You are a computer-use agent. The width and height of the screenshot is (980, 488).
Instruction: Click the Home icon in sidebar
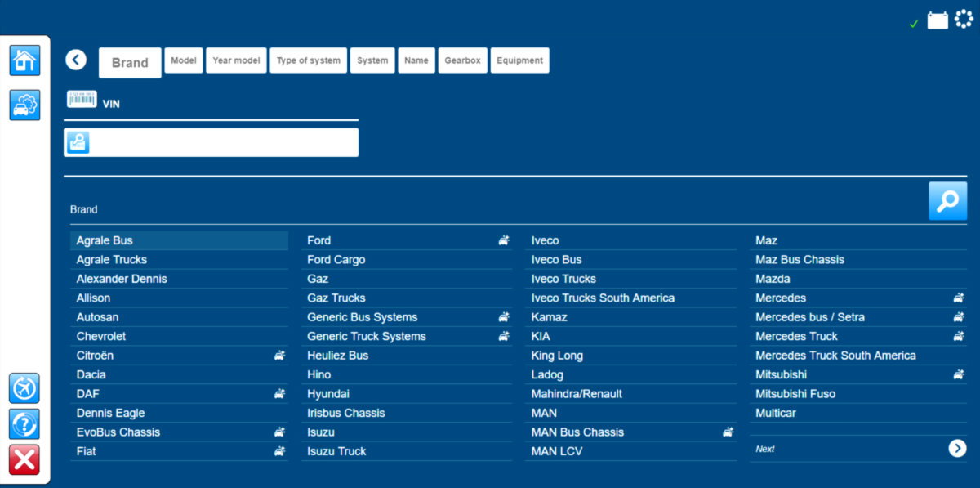(x=24, y=60)
